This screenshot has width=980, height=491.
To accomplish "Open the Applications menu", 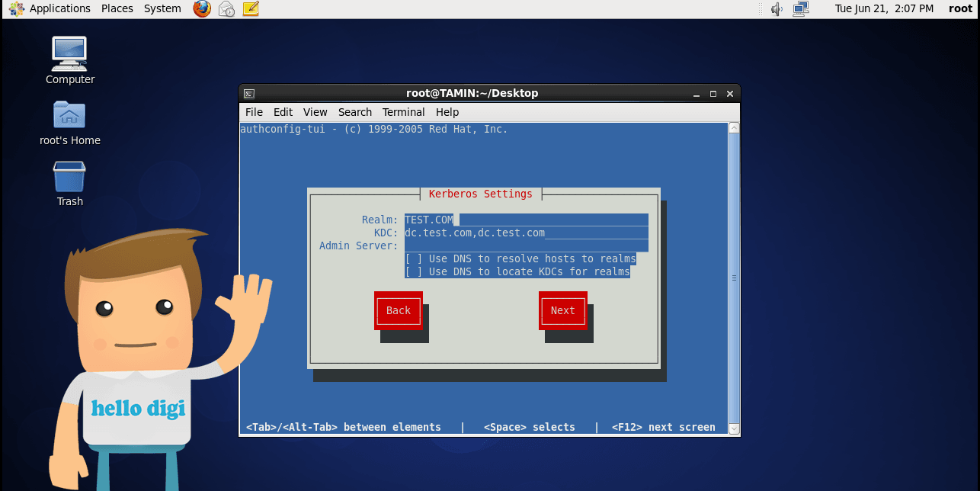I will pos(60,8).
